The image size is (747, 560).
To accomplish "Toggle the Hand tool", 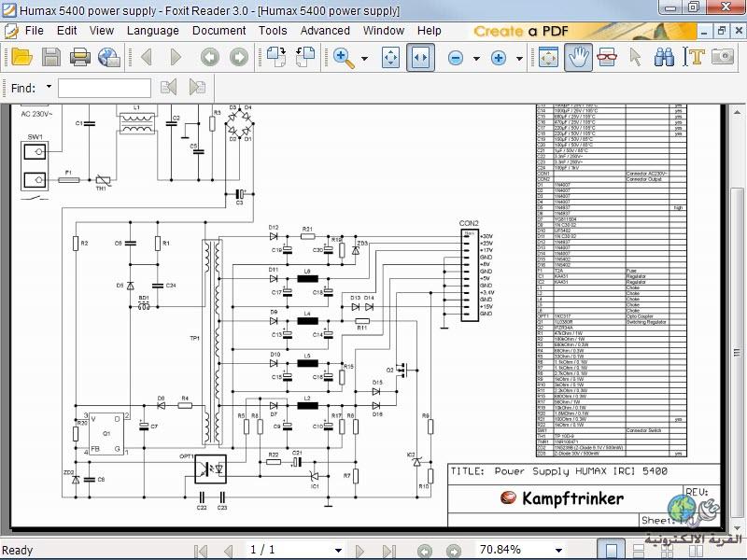I will [578, 58].
